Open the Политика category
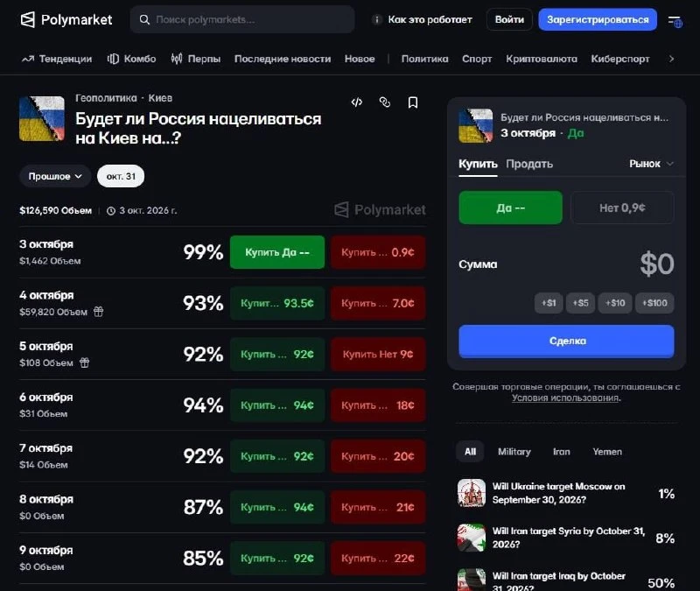Screen dimensions: 700x591 pyautogui.click(x=424, y=59)
